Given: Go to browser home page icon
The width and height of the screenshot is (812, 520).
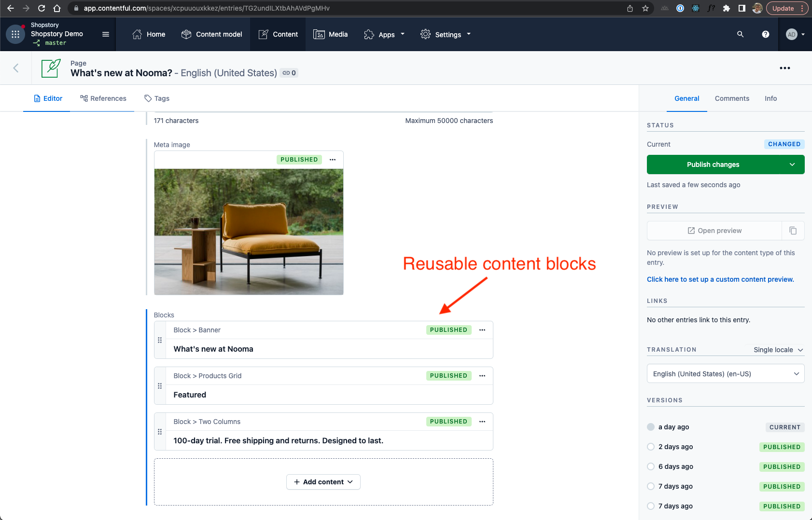Looking at the screenshot, I should point(57,8).
